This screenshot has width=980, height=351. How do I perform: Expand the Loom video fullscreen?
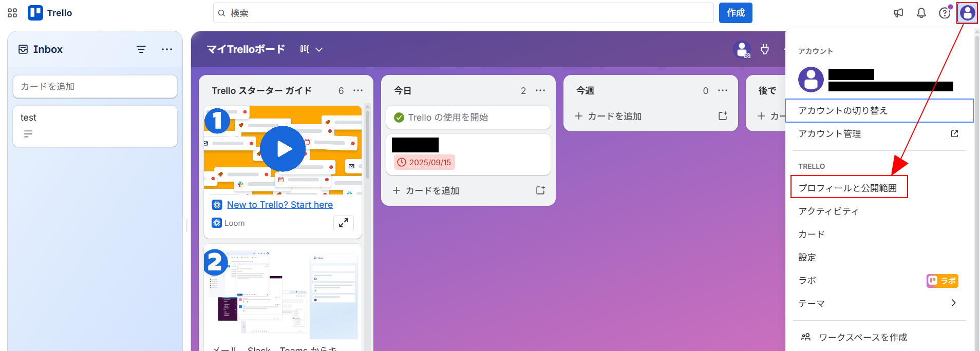[x=344, y=223]
